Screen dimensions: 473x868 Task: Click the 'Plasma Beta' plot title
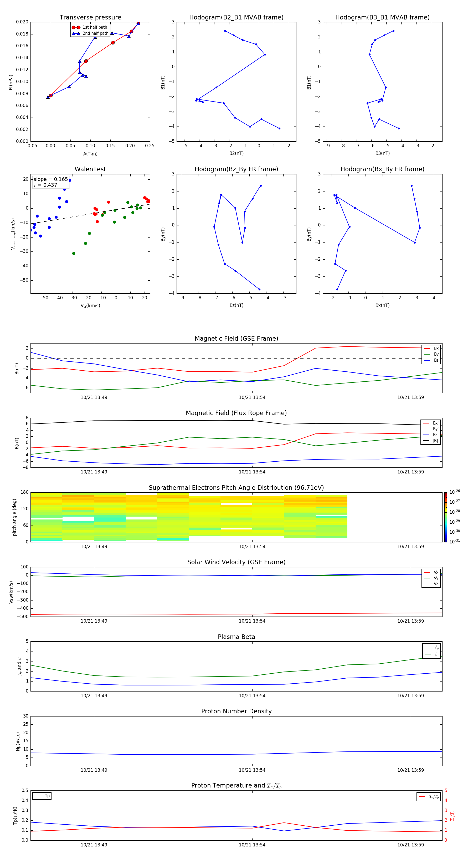pos(236,637)
